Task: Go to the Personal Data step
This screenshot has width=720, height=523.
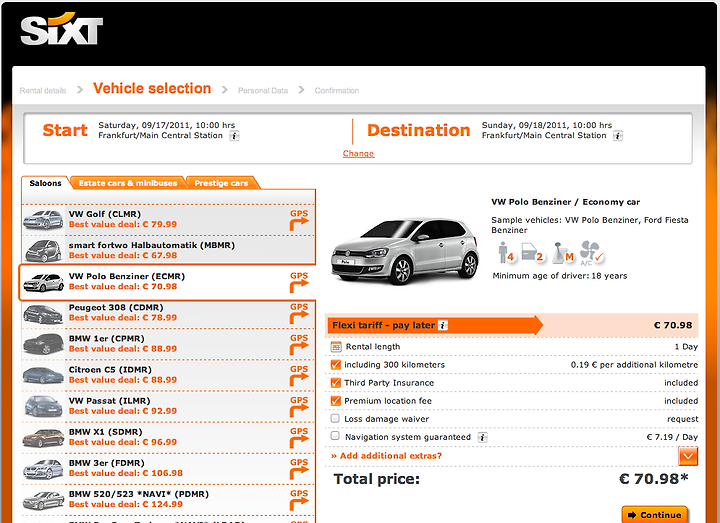Action: click(x=263, y=90)
